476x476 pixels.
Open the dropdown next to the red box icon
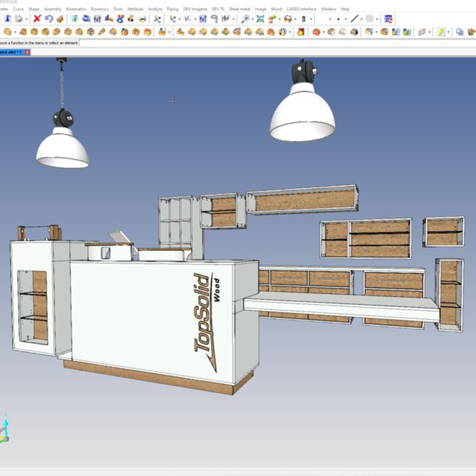pos(324,32)
